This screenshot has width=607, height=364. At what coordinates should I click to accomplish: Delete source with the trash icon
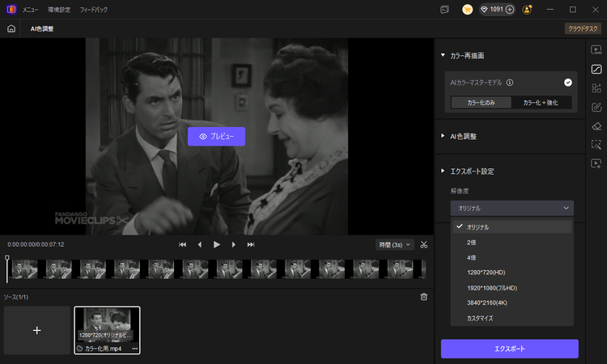(423, 297)
